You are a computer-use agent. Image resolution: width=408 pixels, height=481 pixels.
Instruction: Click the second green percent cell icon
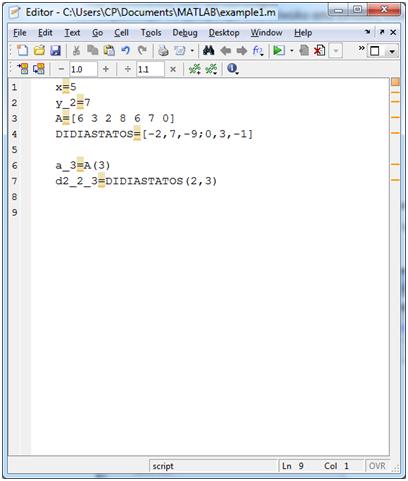point(211,69)
